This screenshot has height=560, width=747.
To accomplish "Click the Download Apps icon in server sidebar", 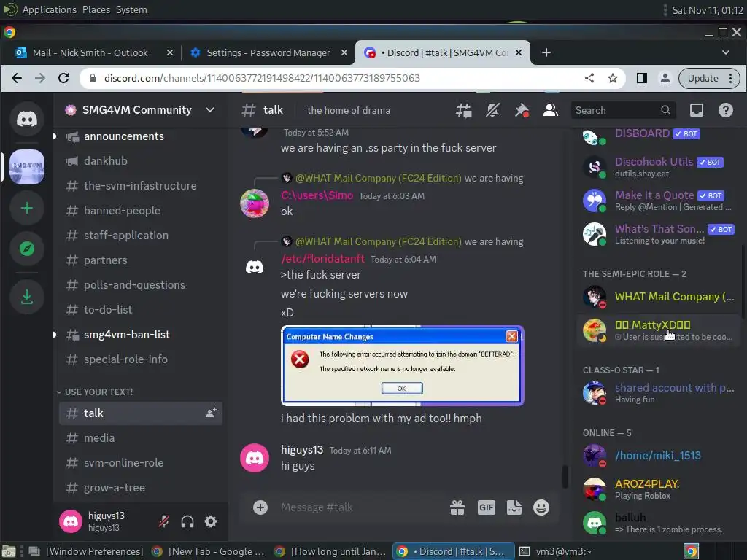I will [27, 297].
